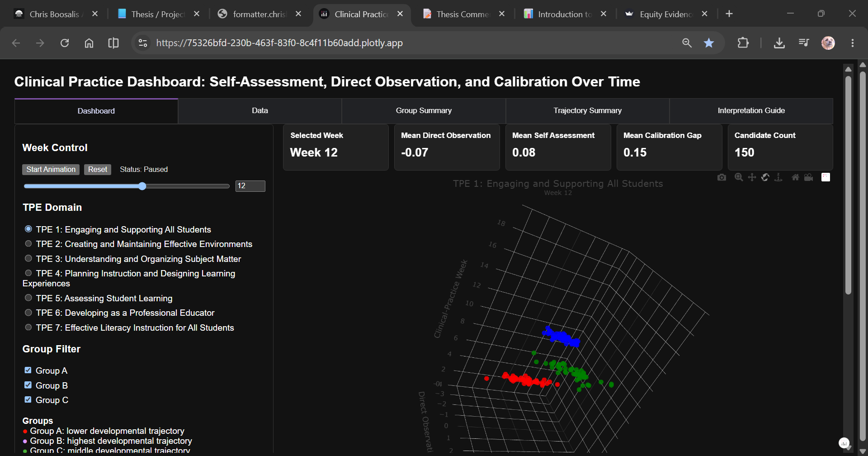
Task: Open the browser zoom magnifier icon
Action: [687, 43]
